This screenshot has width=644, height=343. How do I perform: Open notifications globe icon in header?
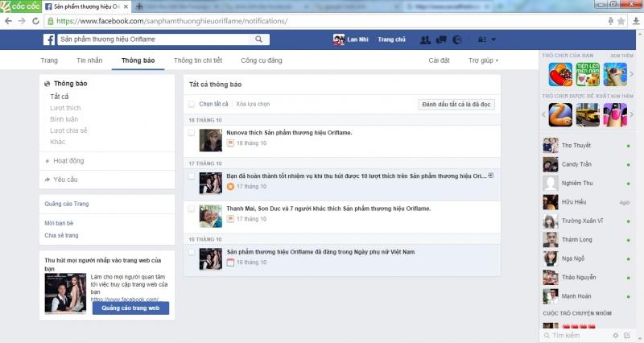click(x=456, y=39)
